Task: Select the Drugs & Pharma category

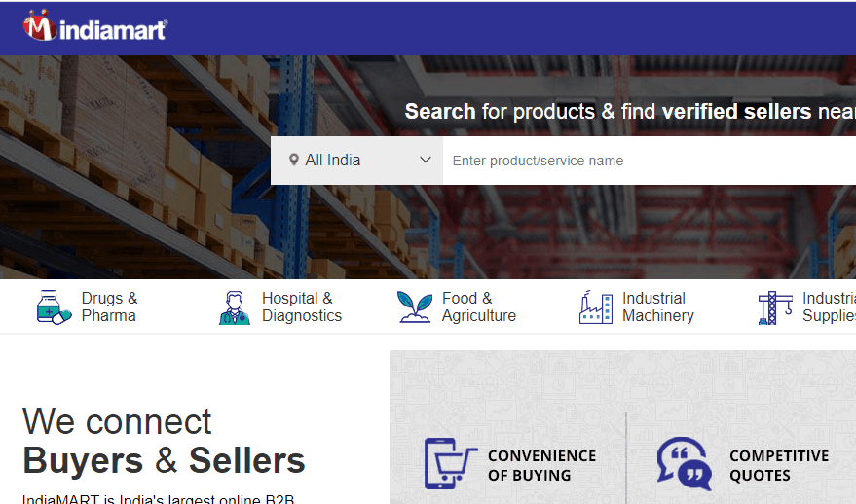Action: coord(109,307)
